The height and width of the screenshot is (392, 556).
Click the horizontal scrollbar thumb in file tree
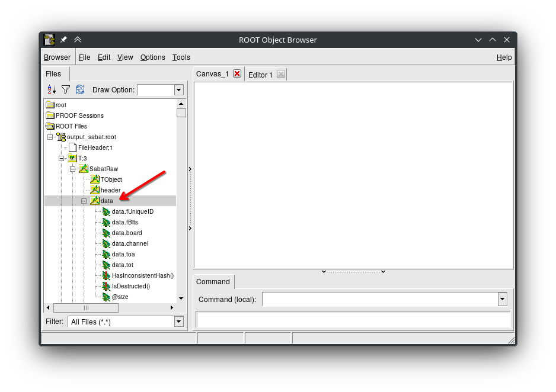click(x=86, y=308)
